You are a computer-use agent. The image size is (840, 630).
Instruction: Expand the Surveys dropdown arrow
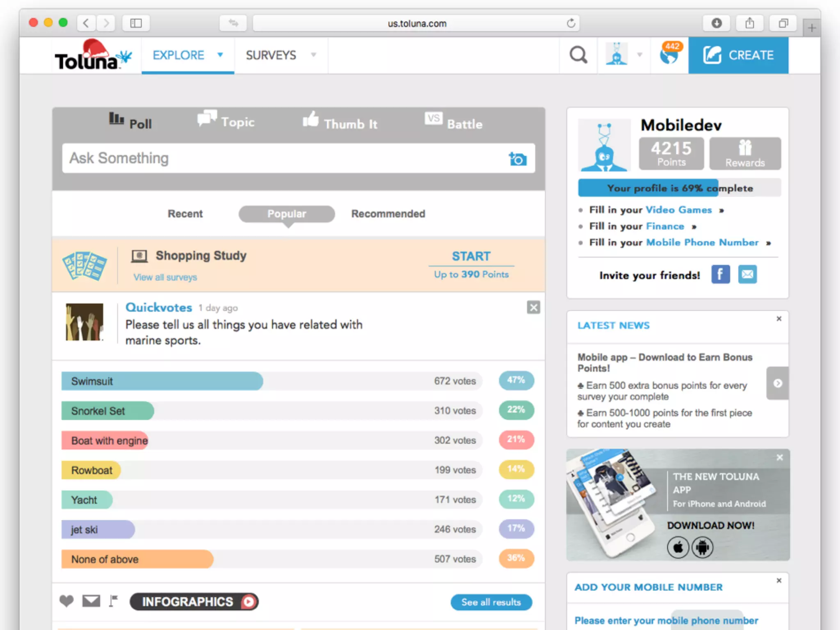(314, 55)
